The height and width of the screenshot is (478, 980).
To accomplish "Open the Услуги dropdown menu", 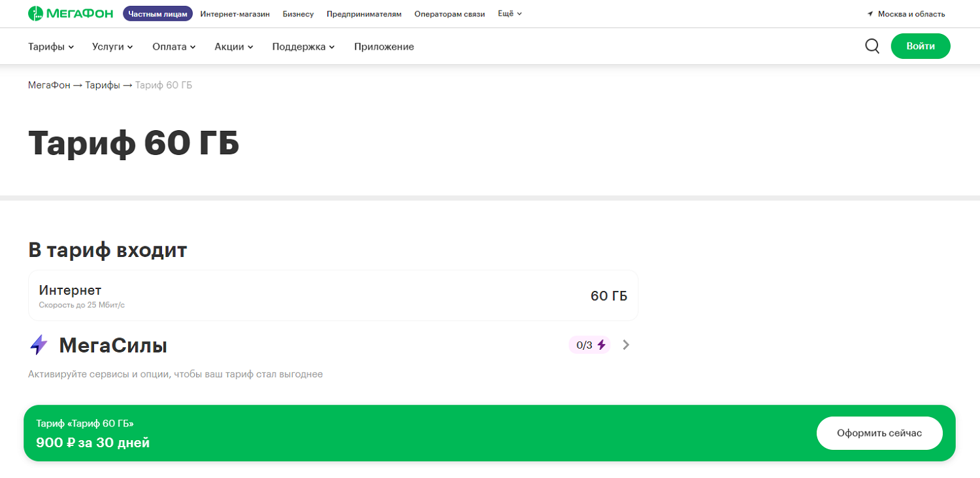I will (x=112, y=46).
